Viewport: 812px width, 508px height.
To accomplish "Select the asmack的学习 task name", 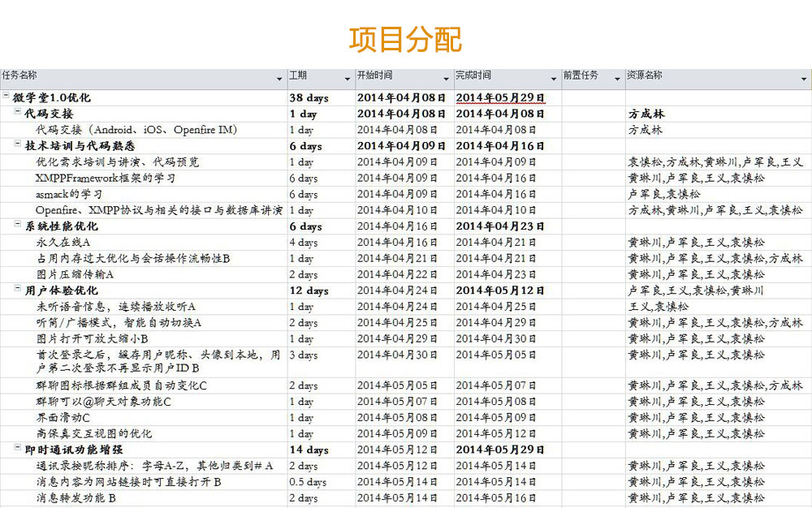I will pyautogui.click(x=69, y=194).
